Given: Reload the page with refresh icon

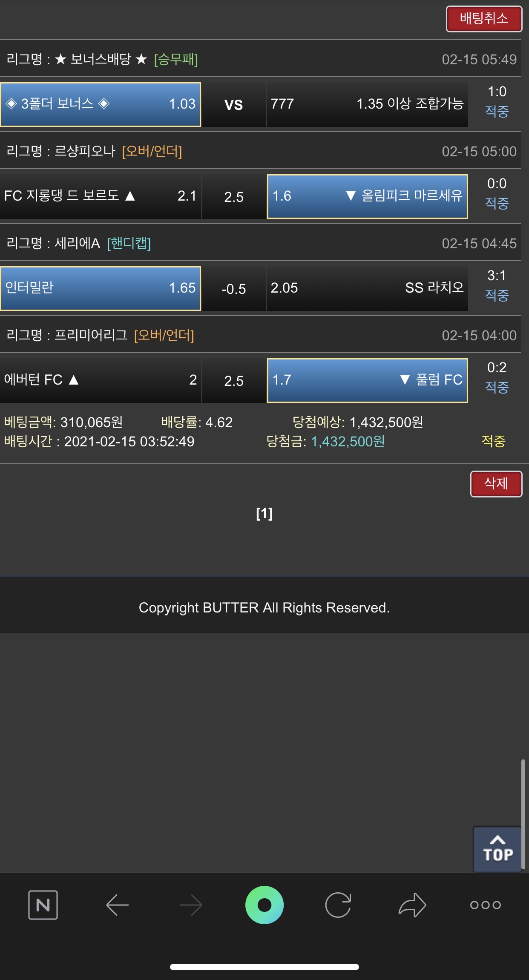Looking at the screenshot, I should click(x=338, y=905).
